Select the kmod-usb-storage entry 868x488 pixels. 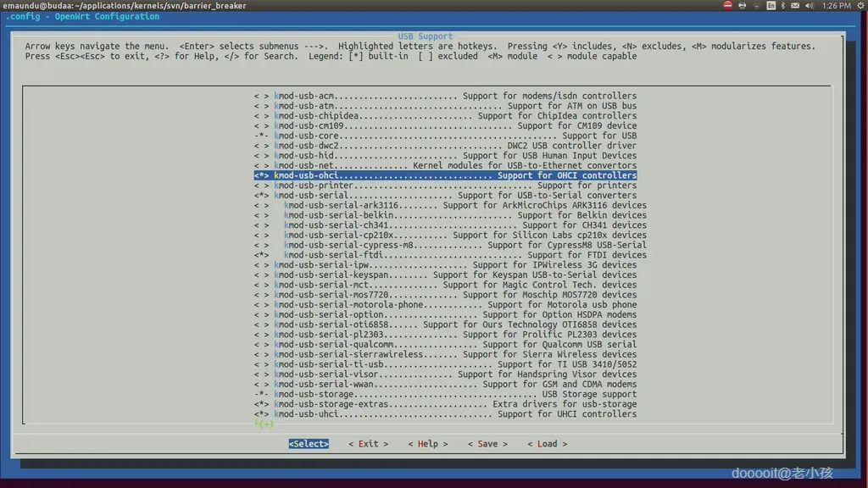point(445,395)
